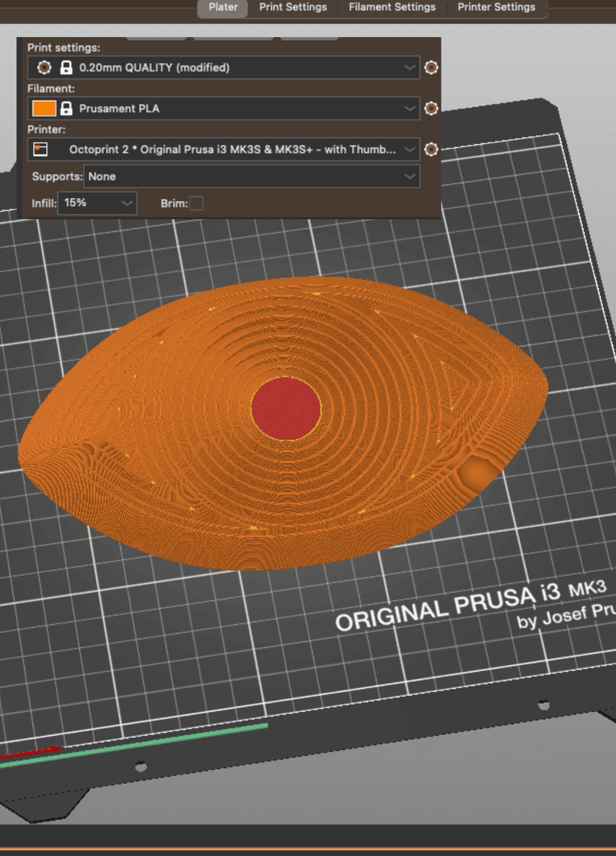Go to the Printer Settings tab
Image resolution: width=616 pixels, height=856 pixels.
[x=496, y=7]
